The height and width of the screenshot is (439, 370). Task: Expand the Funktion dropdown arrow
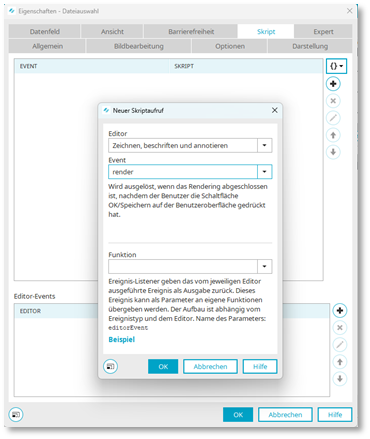265,266
